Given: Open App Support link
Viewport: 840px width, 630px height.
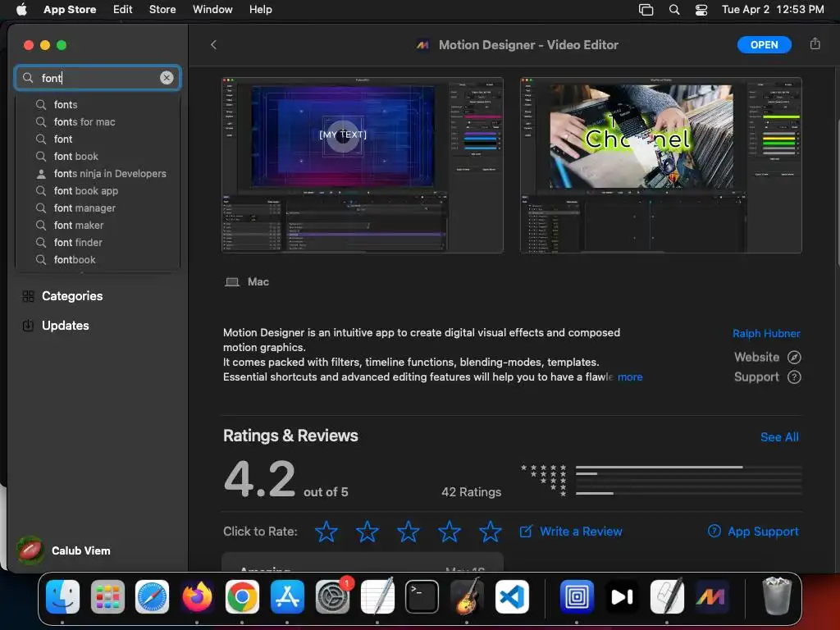Looking at the screenshot, I should [x=753, y=532].
